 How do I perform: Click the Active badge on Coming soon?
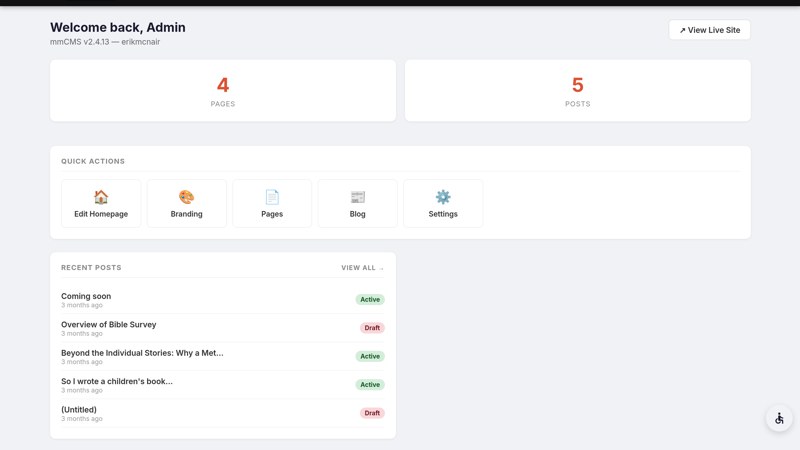pos(370,299)
